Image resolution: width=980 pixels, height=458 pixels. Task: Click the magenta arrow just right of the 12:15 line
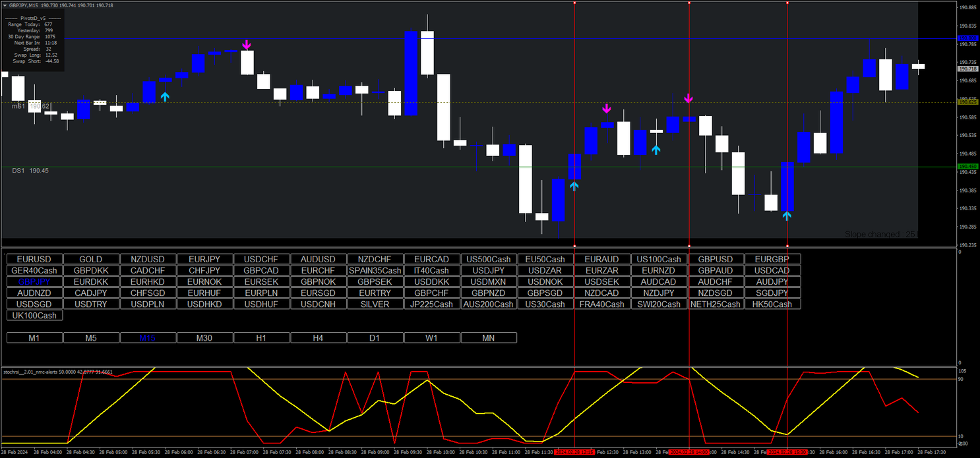point(606,109)
